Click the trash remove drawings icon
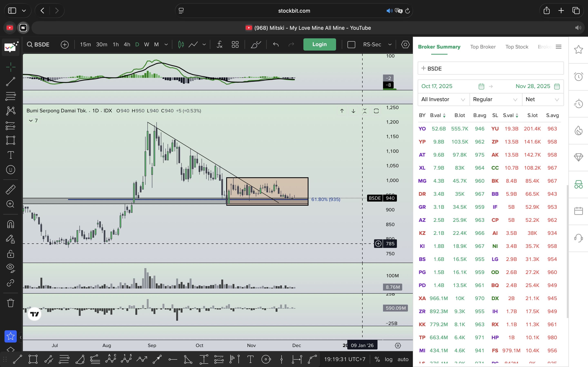 (10, 303)
